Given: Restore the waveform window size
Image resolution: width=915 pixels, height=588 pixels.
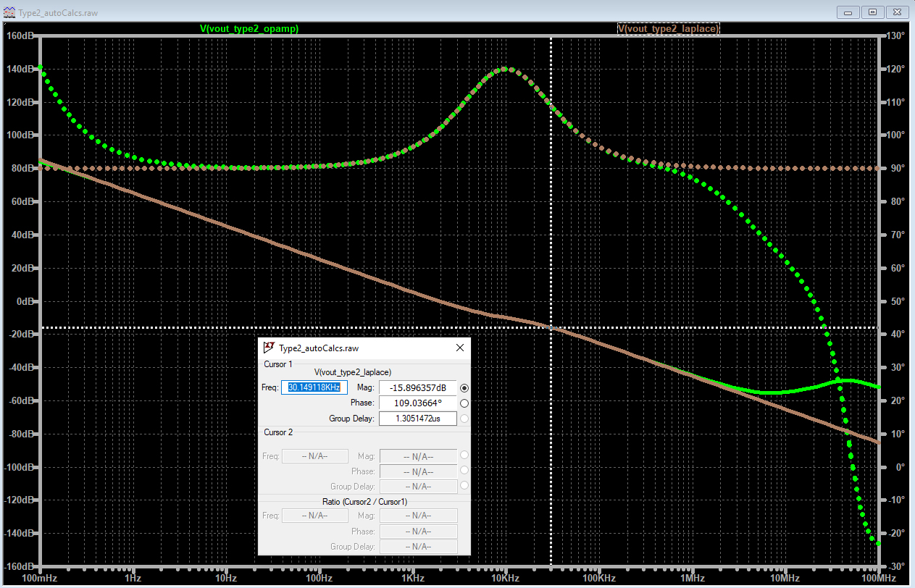Looking at the screenshot, I should click(x=873, y=12).
